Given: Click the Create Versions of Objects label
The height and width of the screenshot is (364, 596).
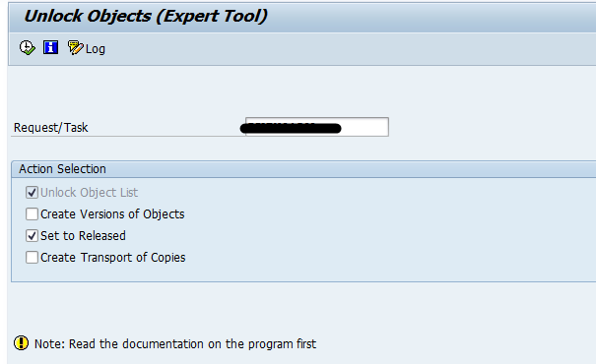Looking at the screenshot, I should click(112, 214).
